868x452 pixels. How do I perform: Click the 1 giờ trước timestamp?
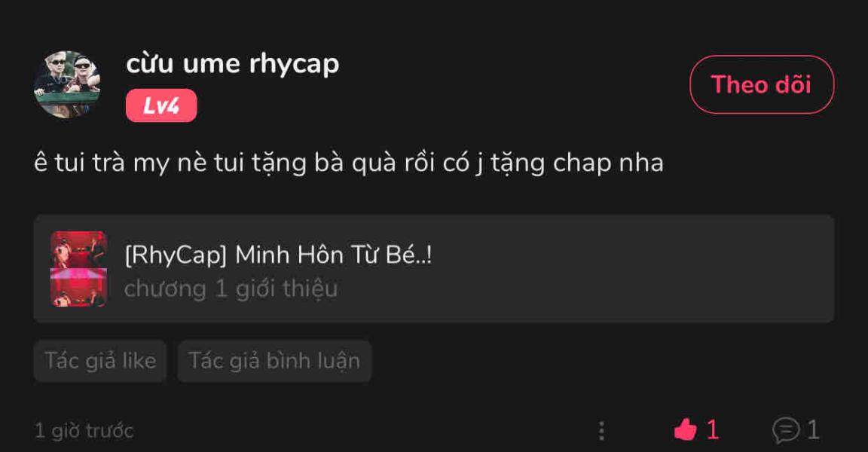(84, 430)
